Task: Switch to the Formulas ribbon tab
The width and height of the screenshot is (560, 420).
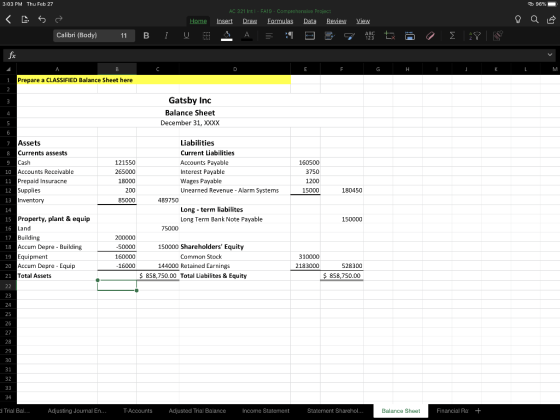Action: pyautogui.click(x=280, y=21)
